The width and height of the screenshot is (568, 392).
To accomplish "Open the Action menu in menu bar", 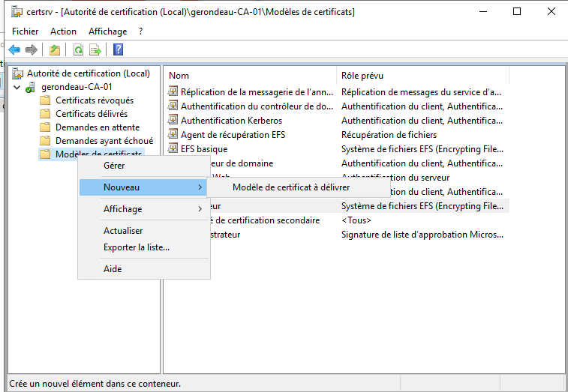I will (x=63, y=31).
